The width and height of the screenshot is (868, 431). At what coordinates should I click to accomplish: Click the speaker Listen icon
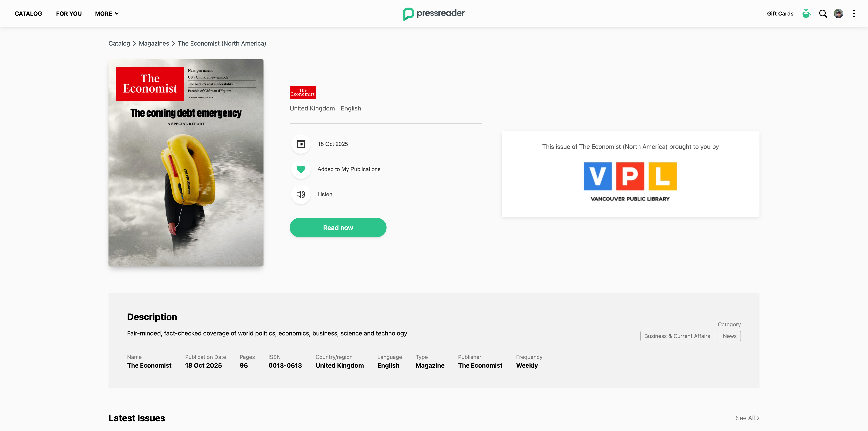coord(301,194)
